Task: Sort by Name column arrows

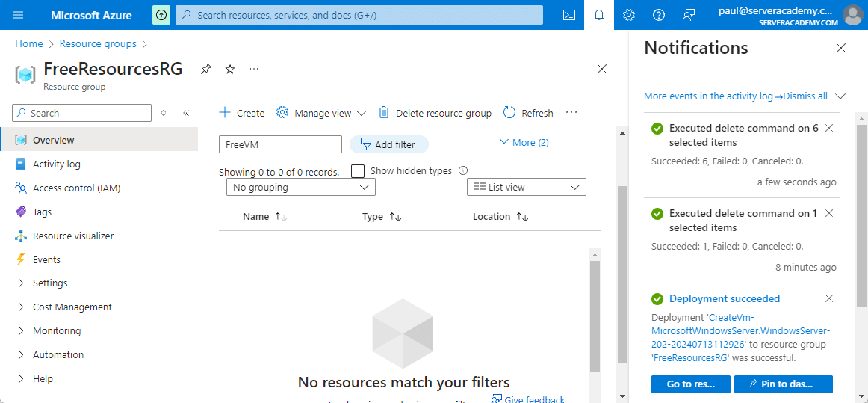Action: [x=281, y=217]
